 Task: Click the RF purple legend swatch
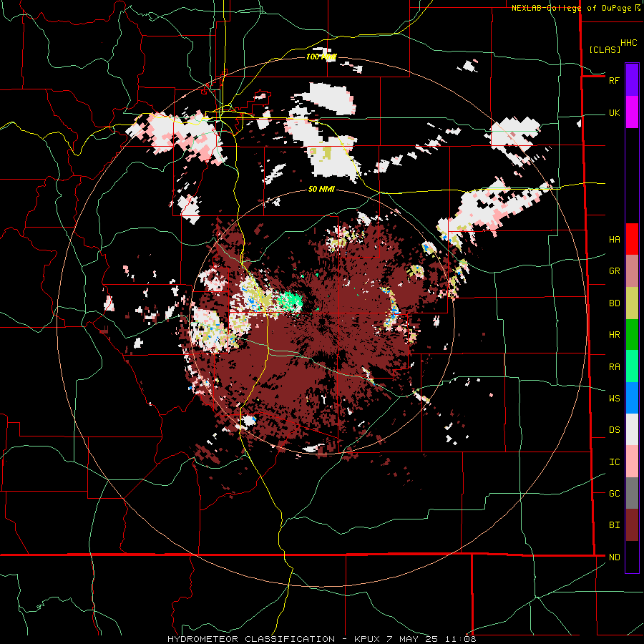point(632,80)
